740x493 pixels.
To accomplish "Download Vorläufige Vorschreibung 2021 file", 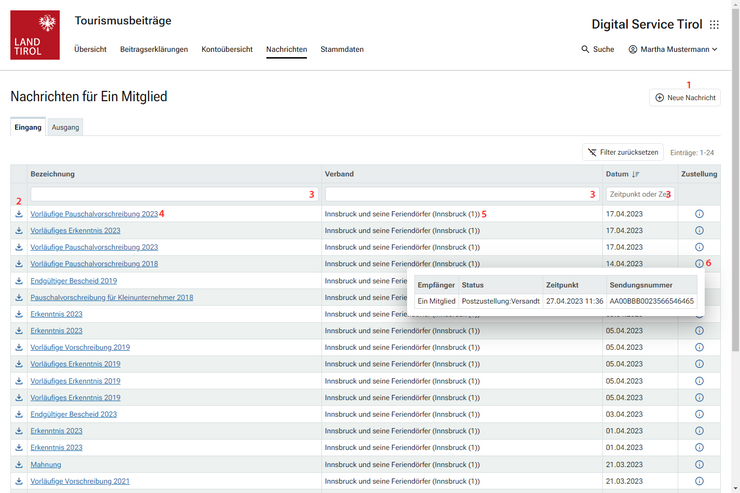I will tap(19, 481).
